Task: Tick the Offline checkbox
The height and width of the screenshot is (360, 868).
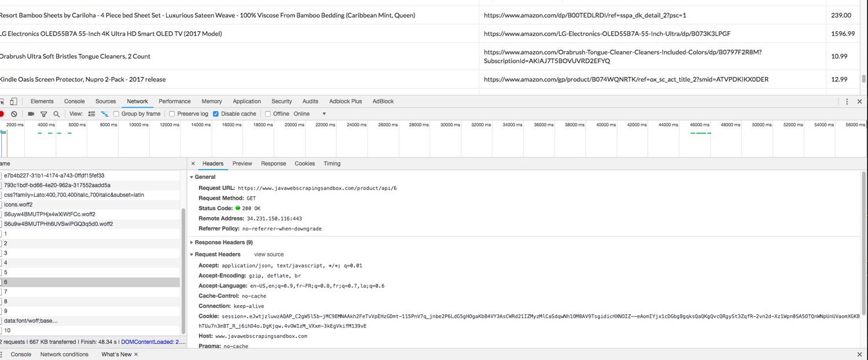Action: (x=267, y=114)
